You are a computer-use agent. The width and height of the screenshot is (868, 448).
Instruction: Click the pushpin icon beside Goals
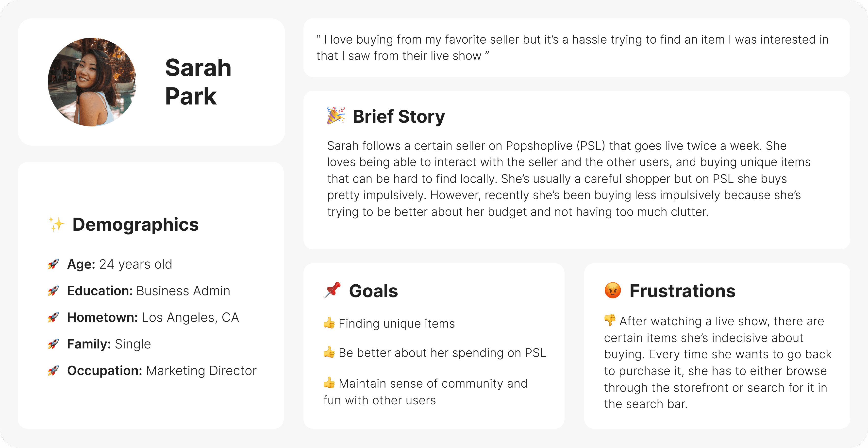332,290
